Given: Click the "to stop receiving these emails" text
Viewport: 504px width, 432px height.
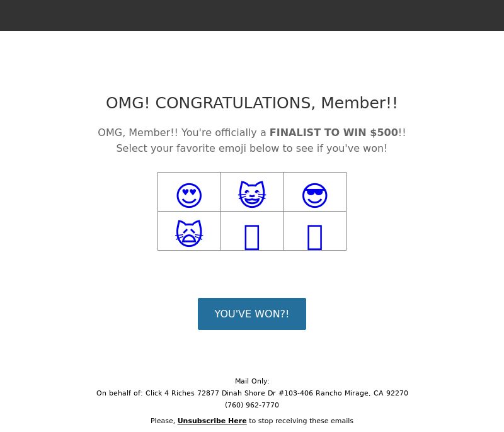Looking at the screenshot, I should pos(301,421).
